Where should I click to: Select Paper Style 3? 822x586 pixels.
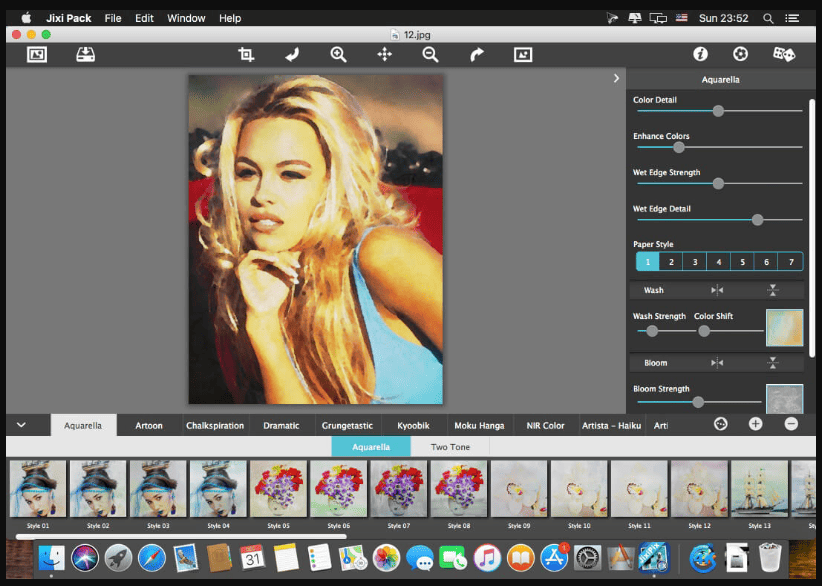pos(695,262)
